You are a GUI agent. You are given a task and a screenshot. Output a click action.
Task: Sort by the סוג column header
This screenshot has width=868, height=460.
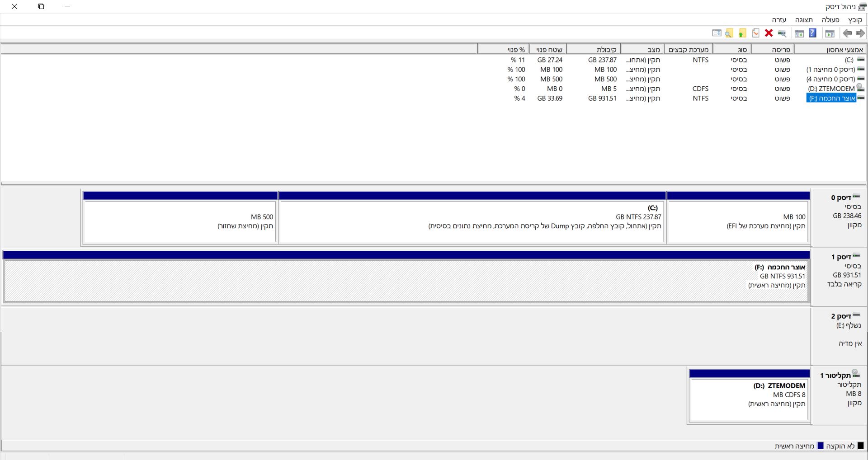[732, 50]
